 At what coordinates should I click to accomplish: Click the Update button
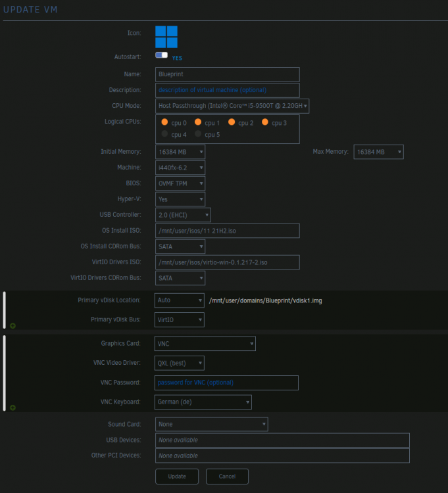click(177, 477)
